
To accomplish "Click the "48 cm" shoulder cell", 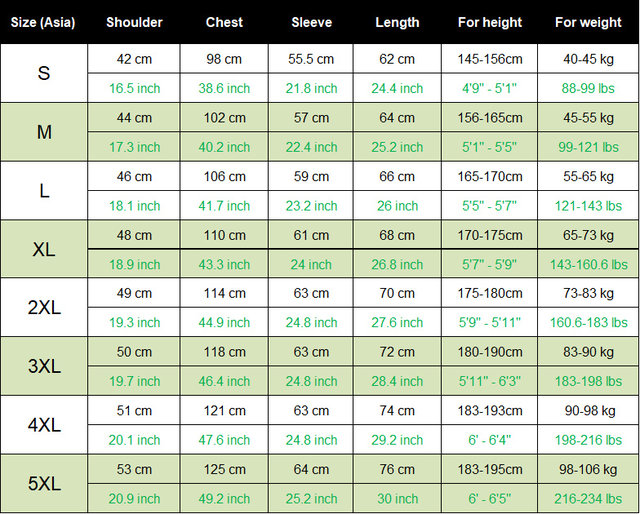I will 134,235.
